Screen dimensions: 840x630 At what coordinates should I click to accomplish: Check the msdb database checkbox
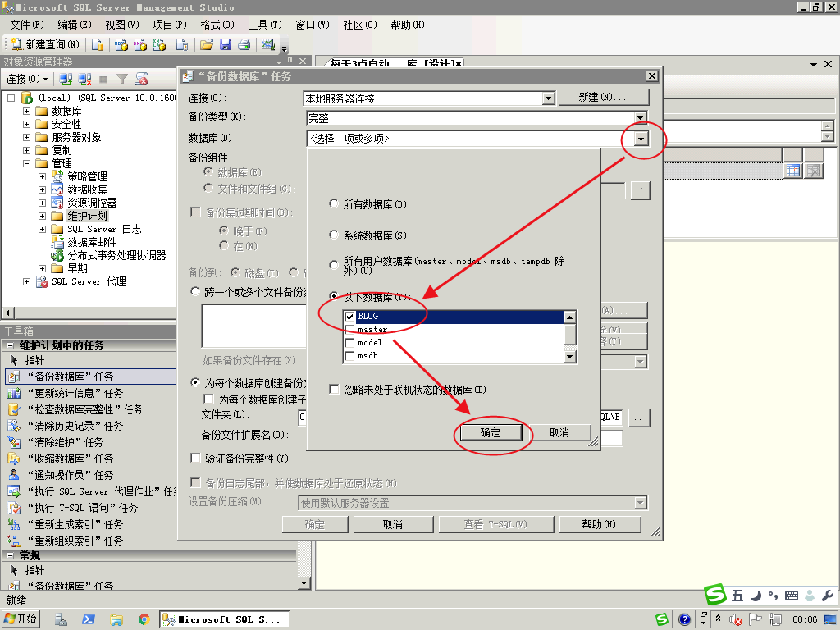click(x=349, y=356)
